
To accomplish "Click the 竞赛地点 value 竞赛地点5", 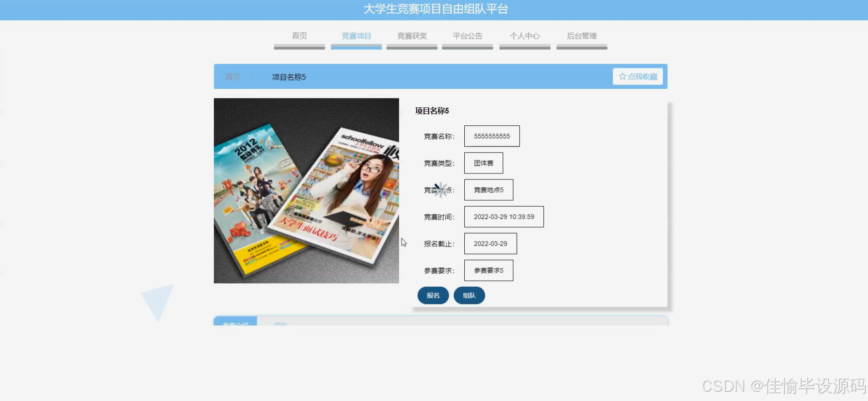I will (x=489, y=190).
